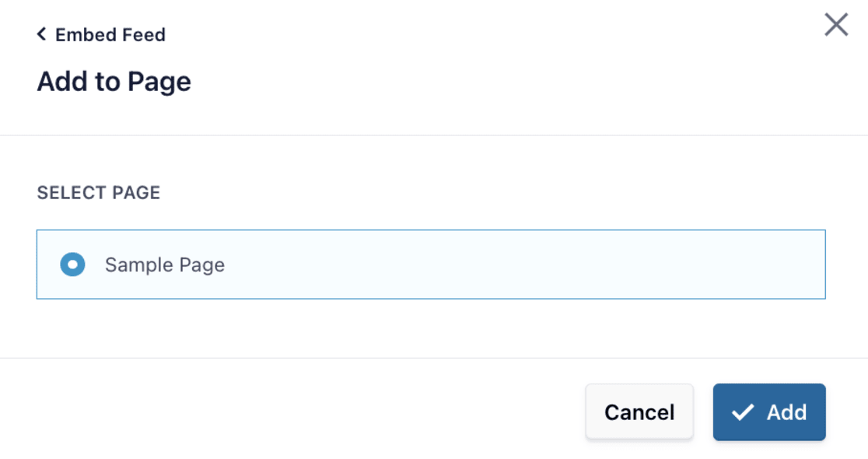Click the Add to Page heading

[114, 82]
